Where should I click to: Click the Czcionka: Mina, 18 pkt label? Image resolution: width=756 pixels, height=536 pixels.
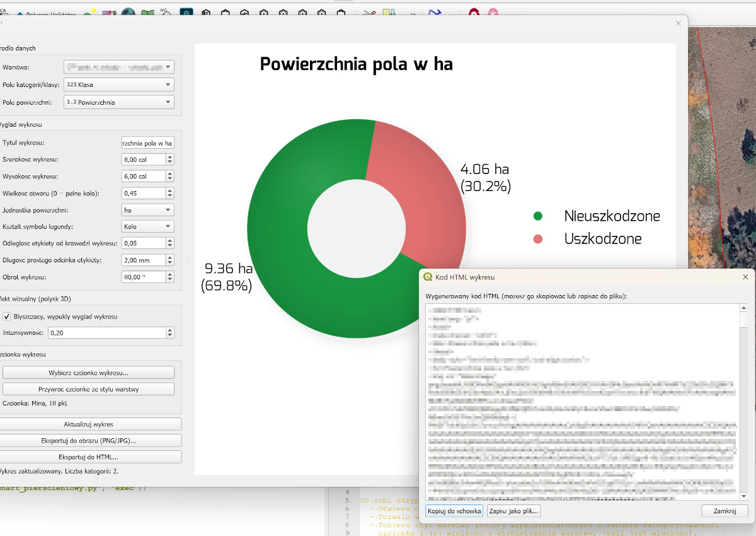[35, 403]
